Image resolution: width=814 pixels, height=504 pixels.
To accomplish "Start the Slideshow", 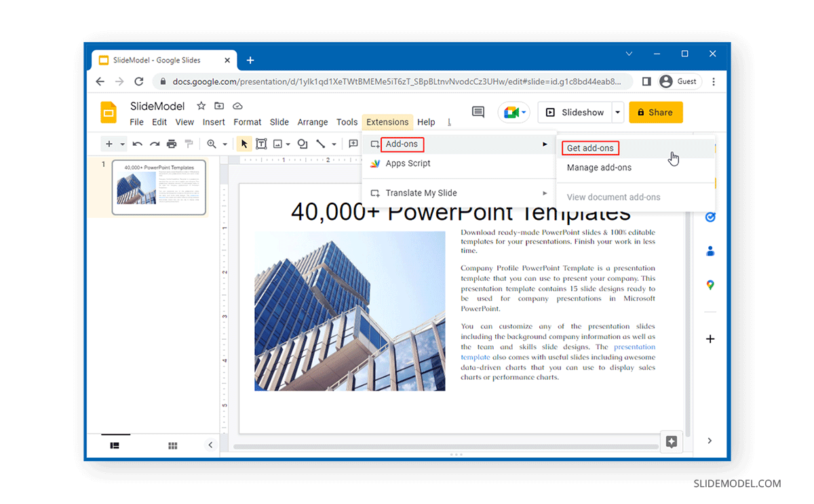I will point(575,113).
